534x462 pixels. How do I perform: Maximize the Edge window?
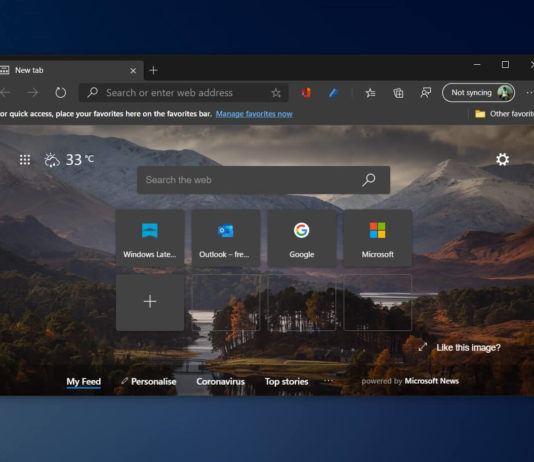[x=505, y=64]
